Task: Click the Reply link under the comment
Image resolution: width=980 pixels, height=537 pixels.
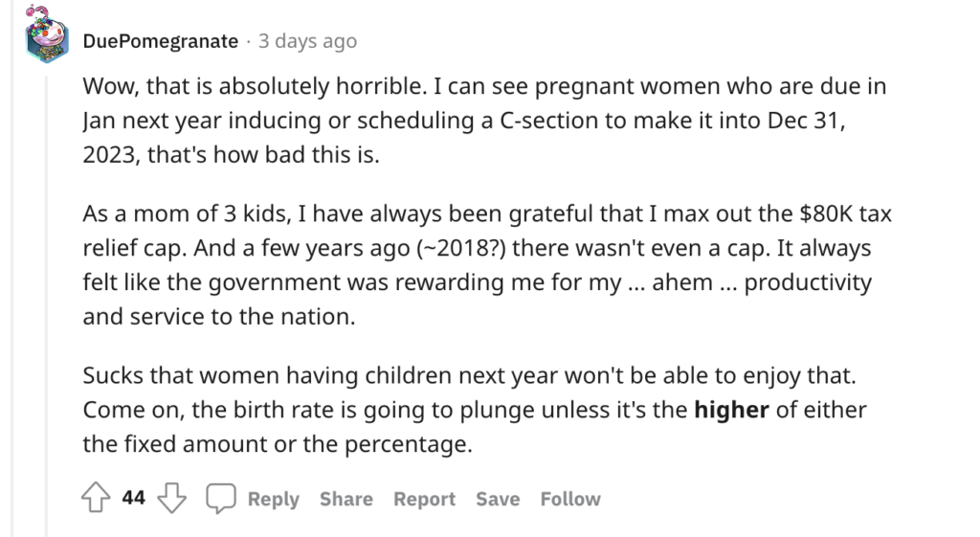Action: pos(273,499)
